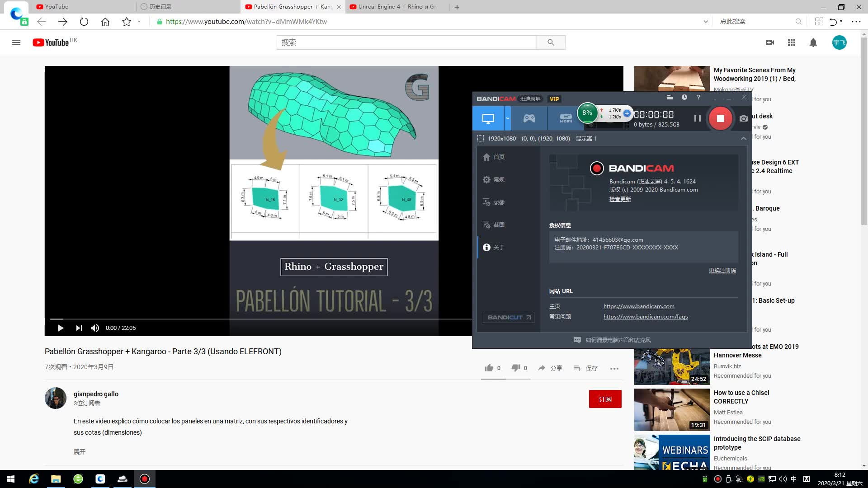
Task: Skip to the next YouTube video
Action: click(x=79, y=328)
